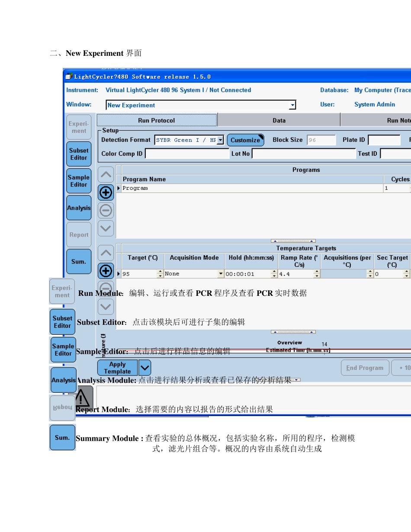
Task: Click the My Computer database text
Action: point(382,90)
